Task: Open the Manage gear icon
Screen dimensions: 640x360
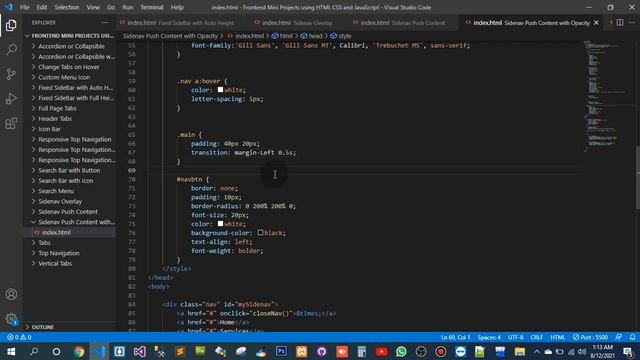Action: click(11, 319)
